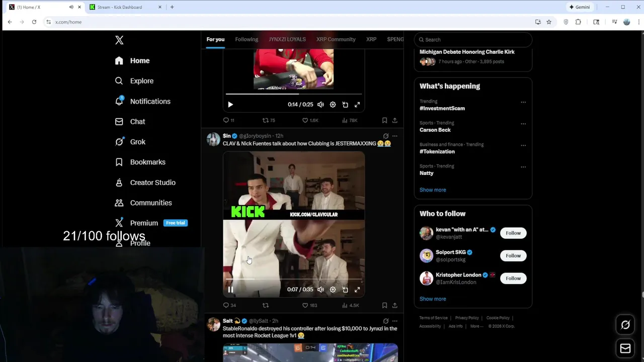
Task: Open Grok explain for Salt's post
Action: [x=386, y=321]
